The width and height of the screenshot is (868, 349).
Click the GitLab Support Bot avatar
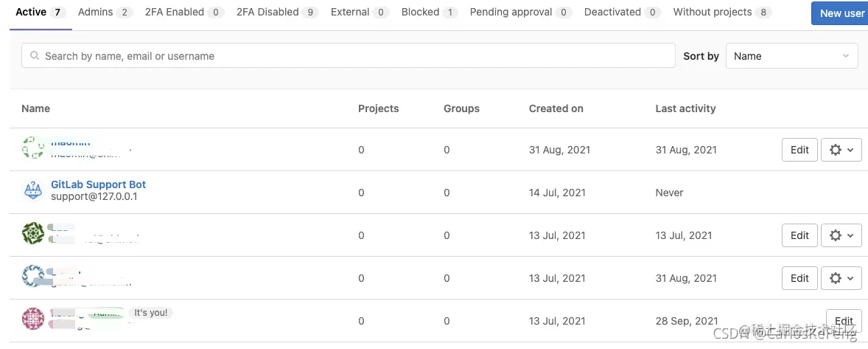click(33, 191)
